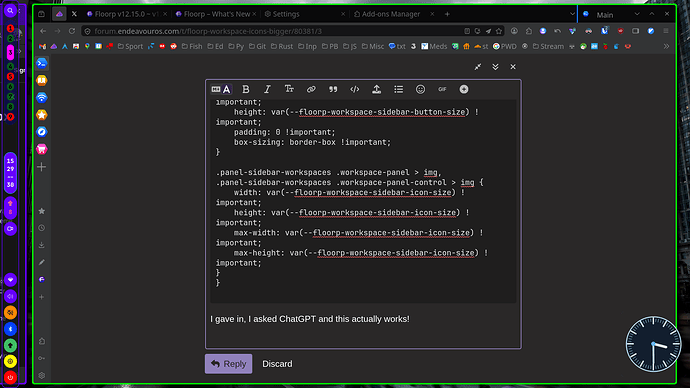This screenshot has width=690, height=388.
Task: Go back to previous page
Action: (43, 31)
